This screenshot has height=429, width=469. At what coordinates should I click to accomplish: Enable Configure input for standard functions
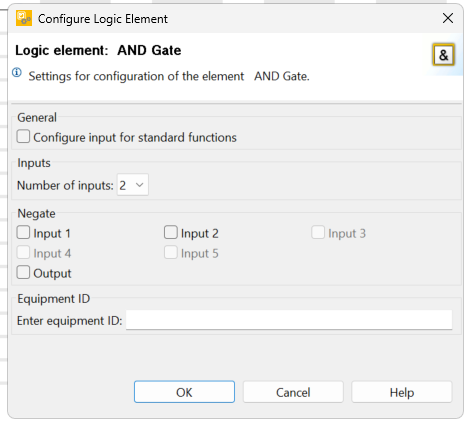pos(23,137)
